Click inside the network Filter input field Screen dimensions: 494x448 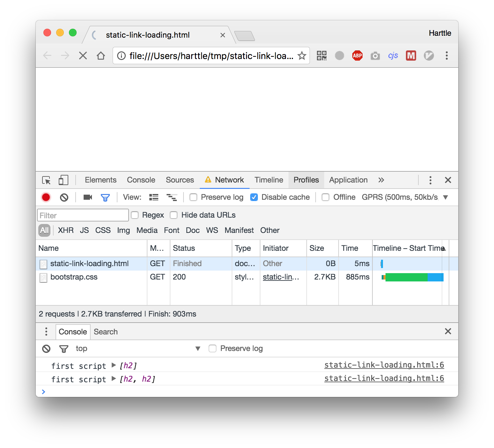click(x=82, y=215)
